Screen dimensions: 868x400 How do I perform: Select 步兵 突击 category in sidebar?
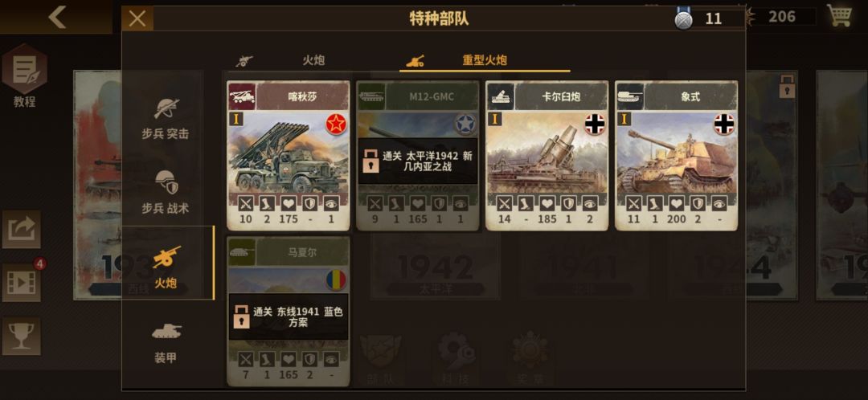coord(166,118)
